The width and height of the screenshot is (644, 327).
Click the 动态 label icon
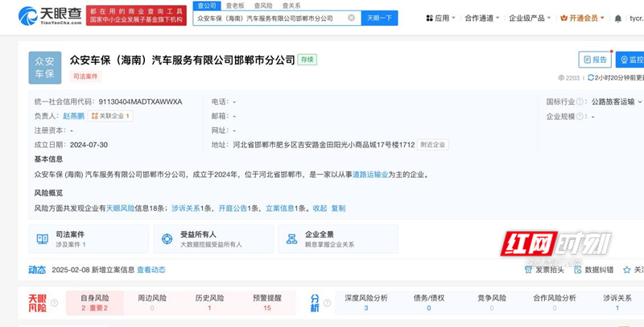tap(37, 270)
